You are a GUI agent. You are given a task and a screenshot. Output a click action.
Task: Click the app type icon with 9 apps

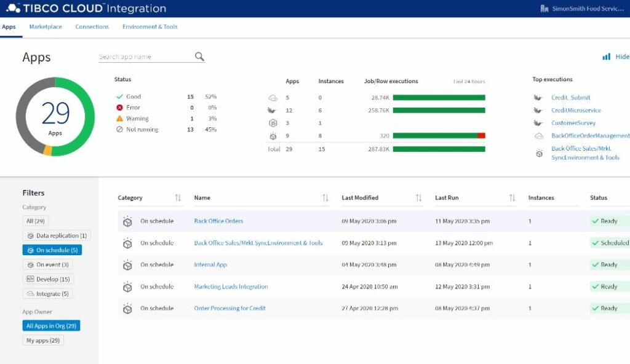pos(273,136)
